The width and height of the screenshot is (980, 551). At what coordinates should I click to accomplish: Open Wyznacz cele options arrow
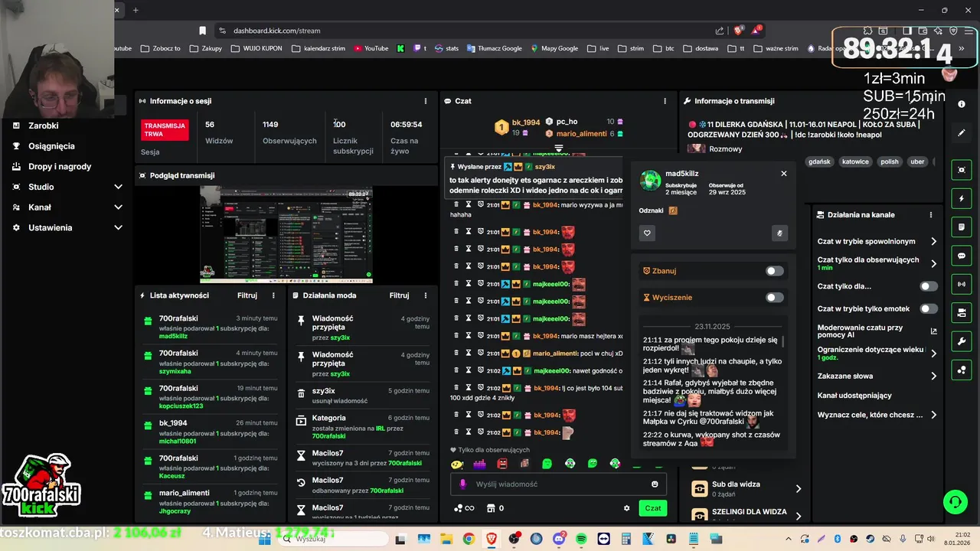pyautogui.click(x=933, y=416)
